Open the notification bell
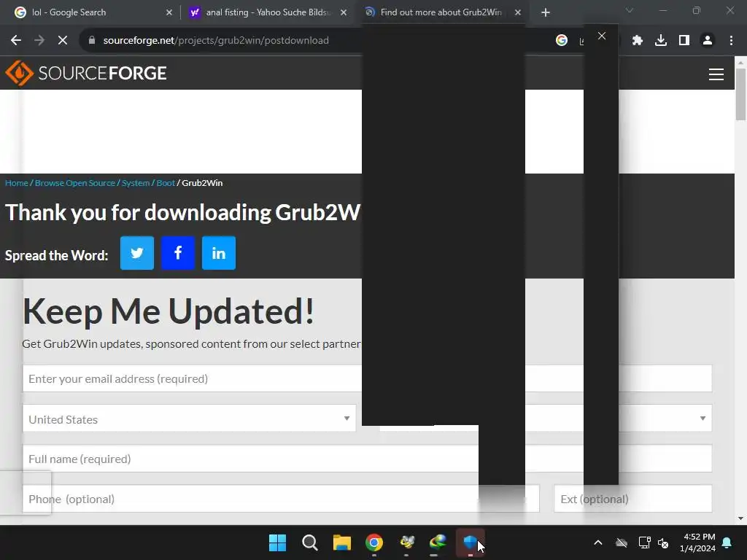The width and height of the screenshot is (747, 560). (x=727, y=542)
